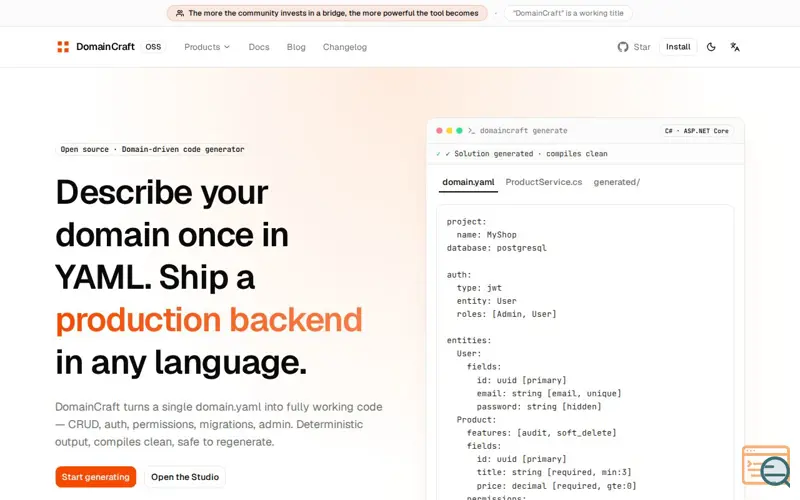This screenshot has width=800, height=500.
Task: Click the C# · ASP.NET Core language badge
Action: (x=696, y=131)
